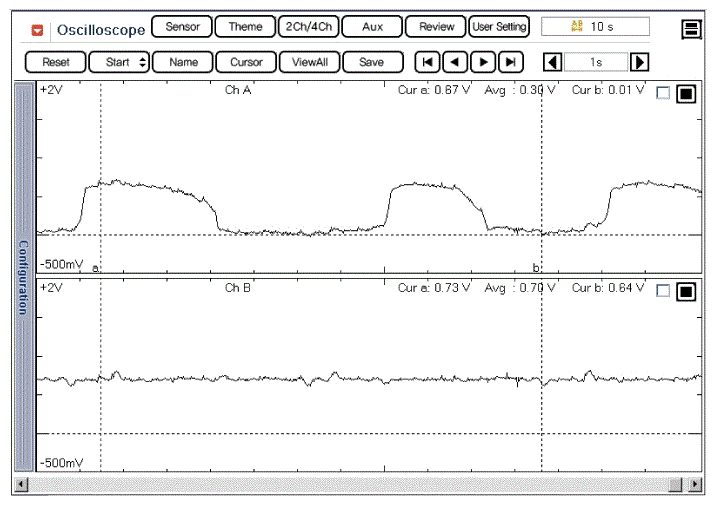Click the Ch A filled square icon
The height and width of the screenshot is (505, 716).
pyautogui.click(x=686, y=94)
